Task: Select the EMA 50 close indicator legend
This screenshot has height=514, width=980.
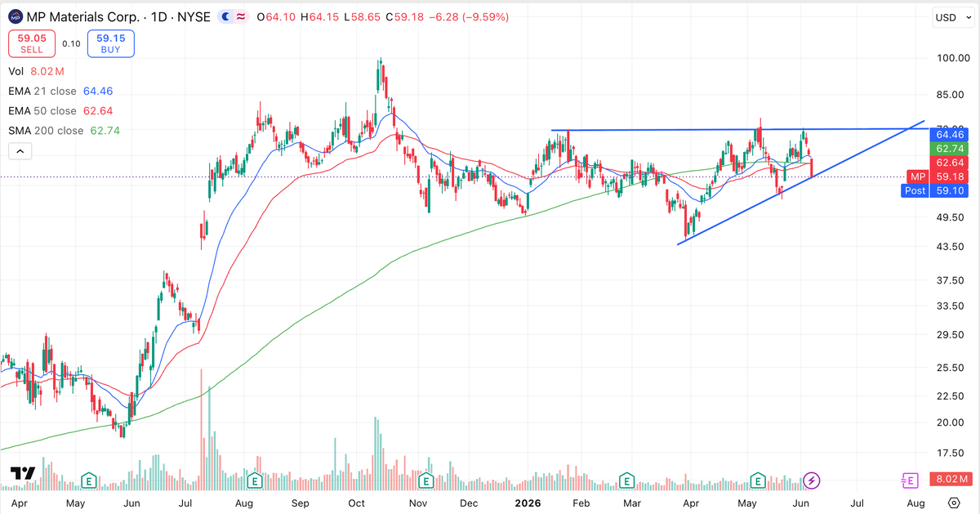Action: pyautogui.click(x=60, y=110)
